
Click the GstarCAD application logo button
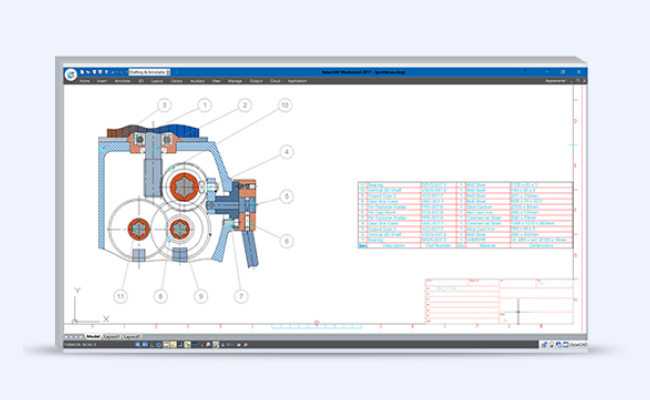[71, 74]
